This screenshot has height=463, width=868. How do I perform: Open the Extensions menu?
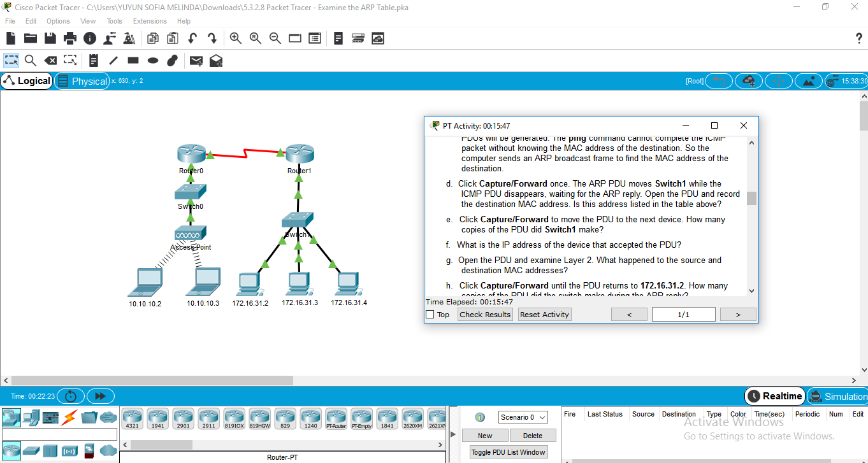point(150,21)
